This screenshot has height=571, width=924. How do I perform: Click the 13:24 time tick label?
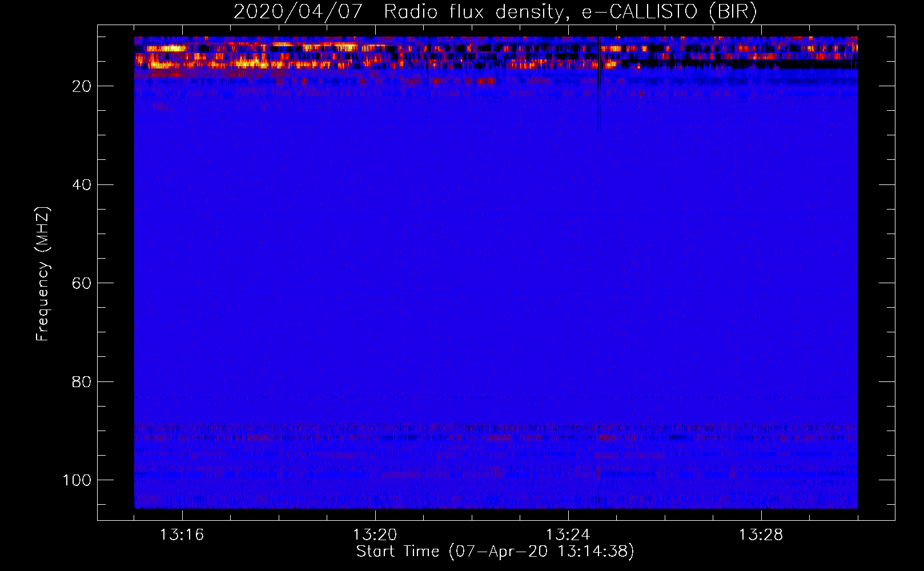tap(568, 535)
